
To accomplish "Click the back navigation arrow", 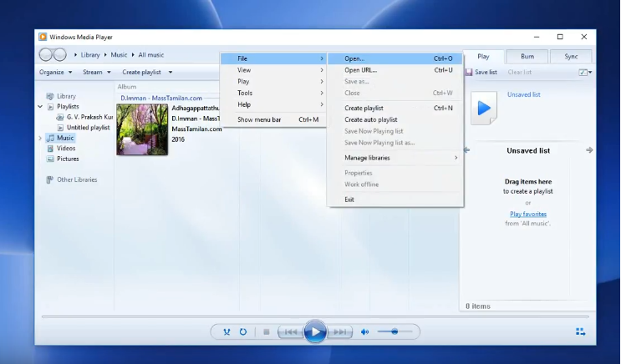I will (46, 54).
